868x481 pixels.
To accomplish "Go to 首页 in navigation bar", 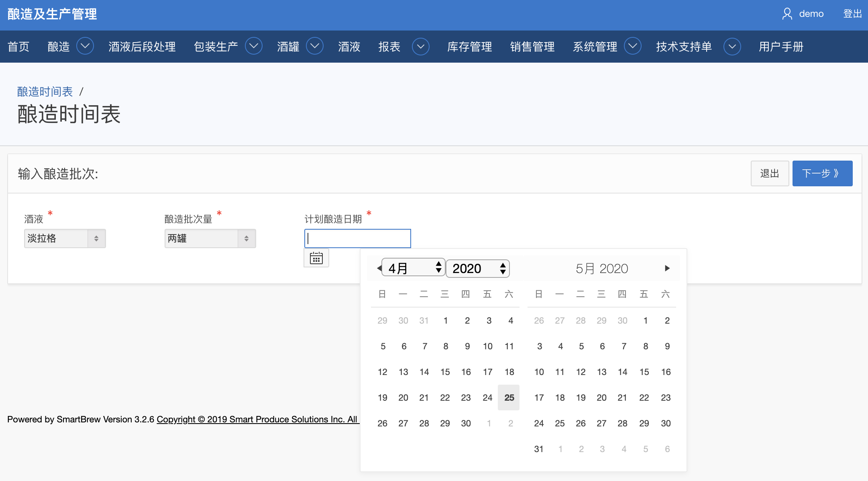I will [x=18, y=47].
